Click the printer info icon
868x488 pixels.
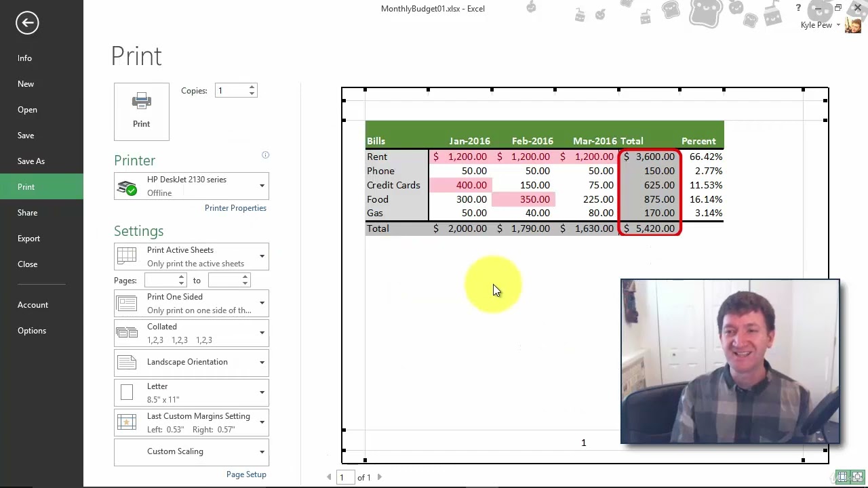[266, 155]
